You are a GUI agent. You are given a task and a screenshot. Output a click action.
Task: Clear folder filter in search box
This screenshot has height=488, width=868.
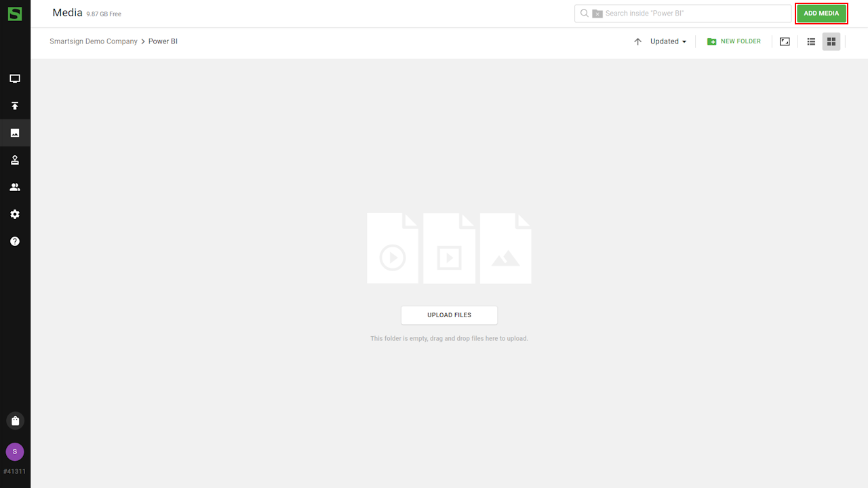(597, 14)
